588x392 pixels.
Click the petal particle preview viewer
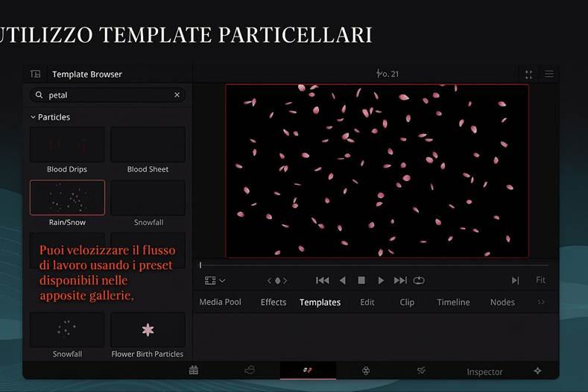tap(377, 171)
